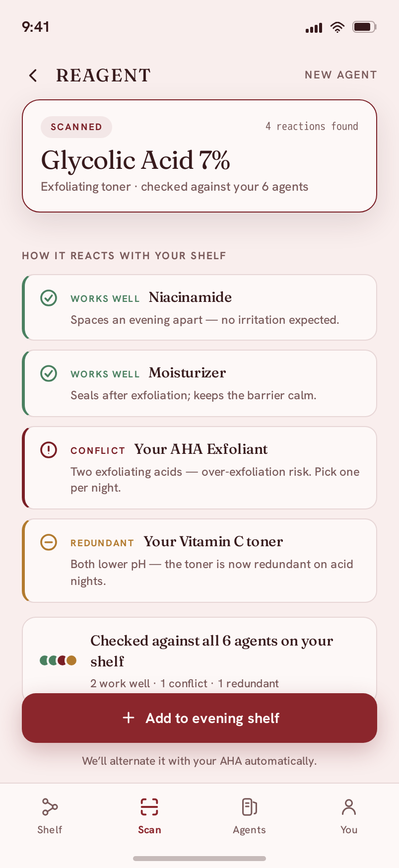Open the Your Vitamin C toner card

pos(199,561)
